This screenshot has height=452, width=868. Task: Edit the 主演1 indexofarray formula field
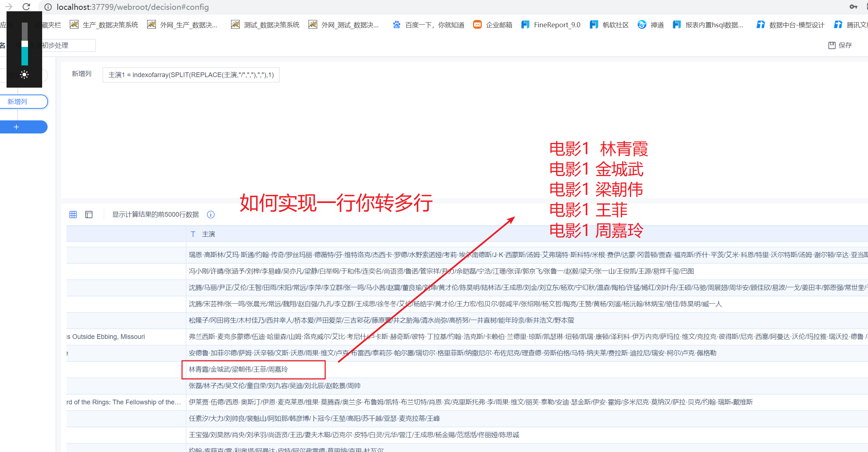(191, 75)
